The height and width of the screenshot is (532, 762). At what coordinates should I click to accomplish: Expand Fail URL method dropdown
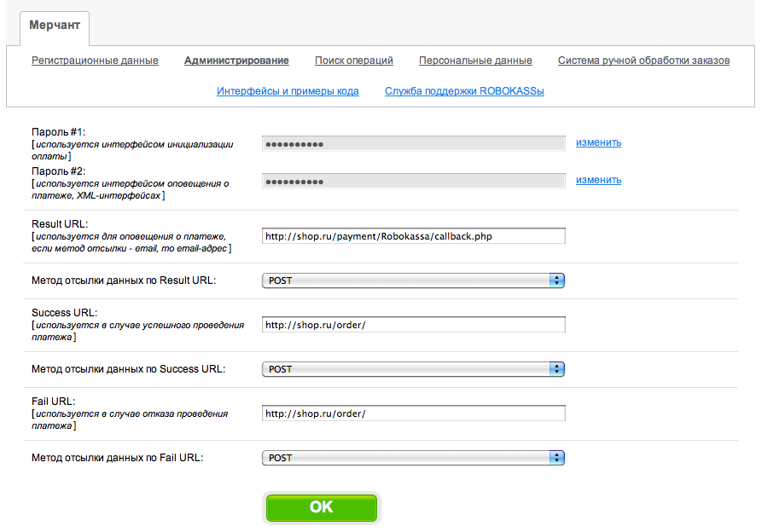click(x=413, y=458)
